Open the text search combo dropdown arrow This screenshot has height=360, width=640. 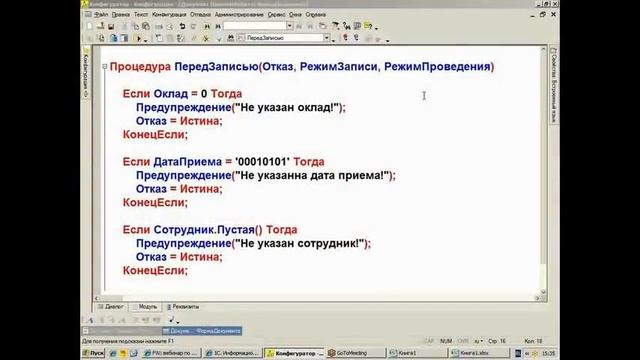[289, 26]
